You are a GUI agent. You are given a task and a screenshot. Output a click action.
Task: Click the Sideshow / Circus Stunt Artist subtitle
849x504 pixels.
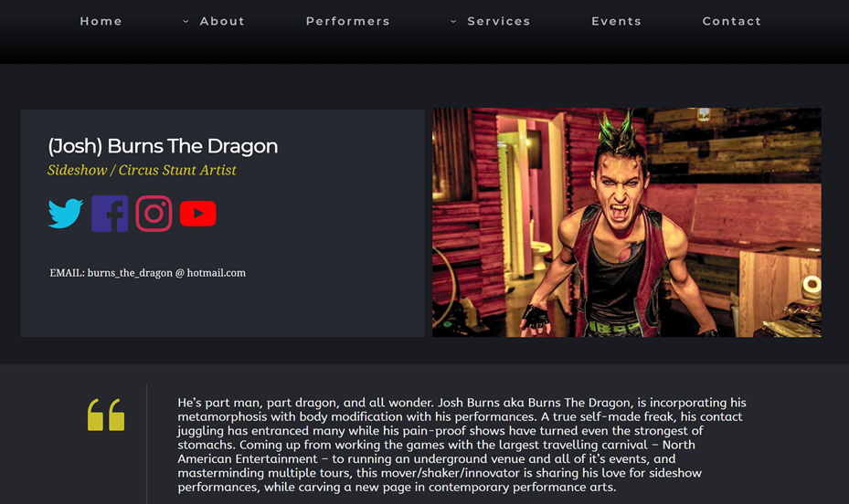tap(142, 170)
